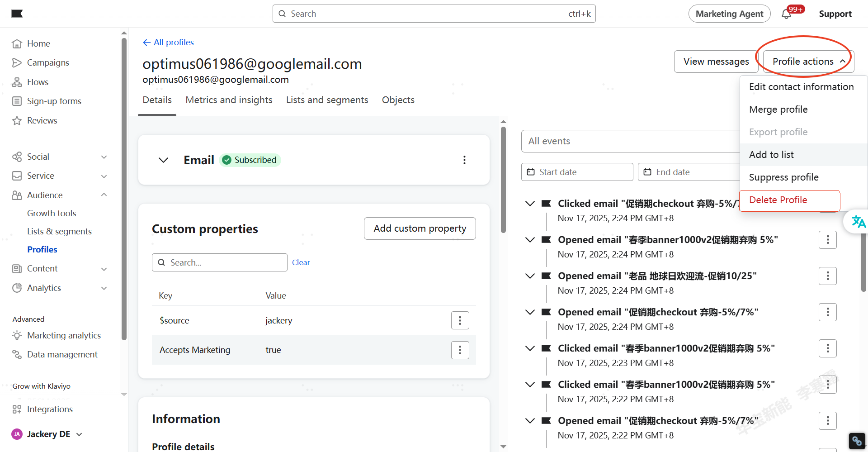
Task: Click the sidebar vertical scrollbar
Action: [x=124, y=189]
